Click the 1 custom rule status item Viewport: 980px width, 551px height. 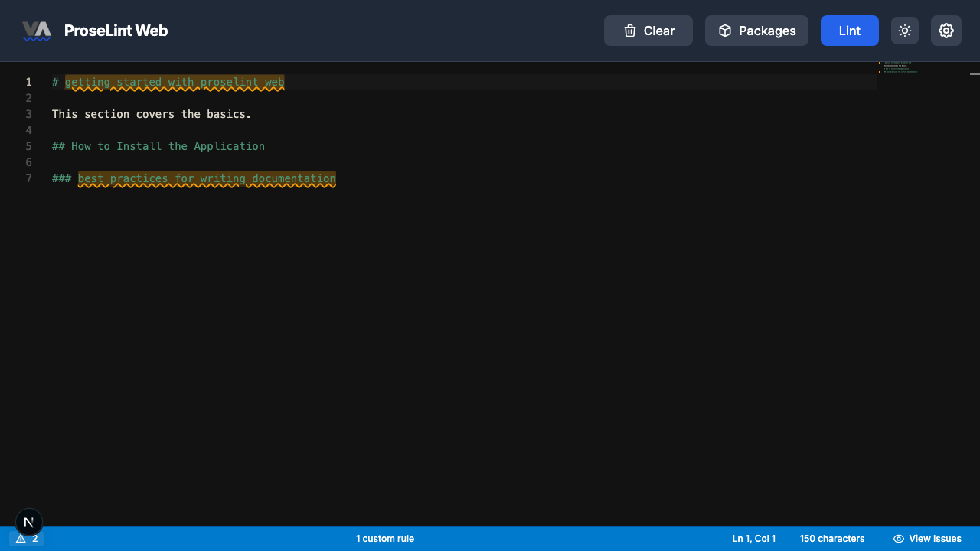[385, 539]
